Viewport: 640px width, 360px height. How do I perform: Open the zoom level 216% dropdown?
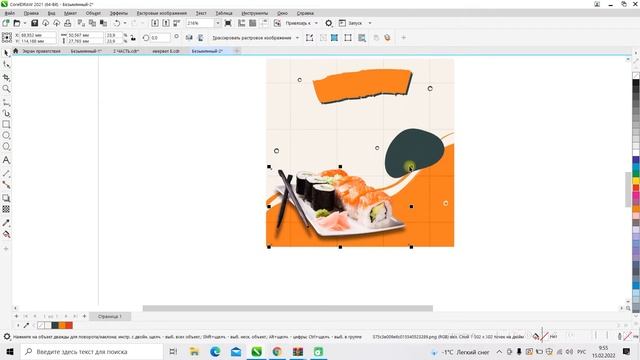(x=218, y=23)
